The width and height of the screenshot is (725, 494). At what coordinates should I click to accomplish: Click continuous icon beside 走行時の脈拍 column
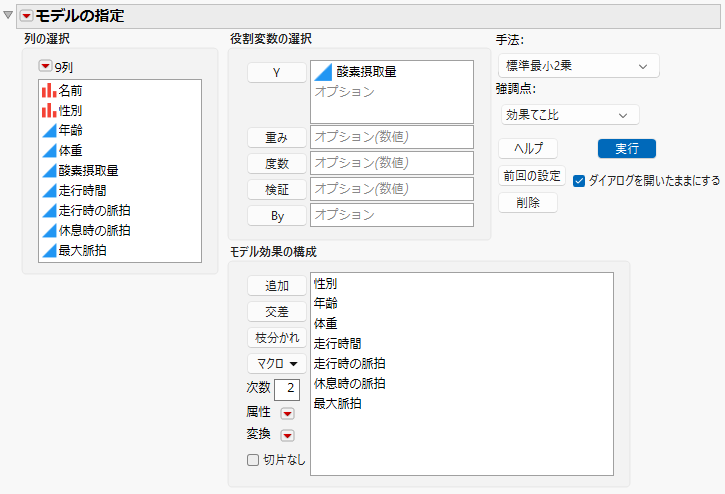49,210
